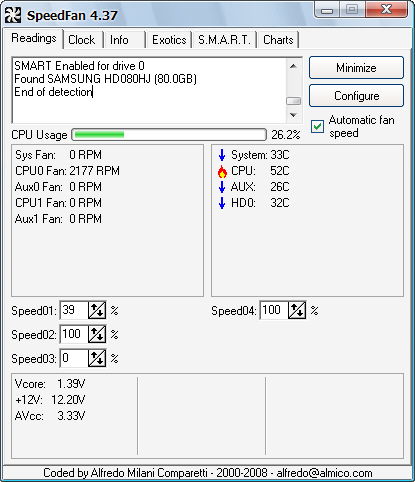Switch to the Readings tab
Screen dimensions: 415x482
tap(34, 39)
